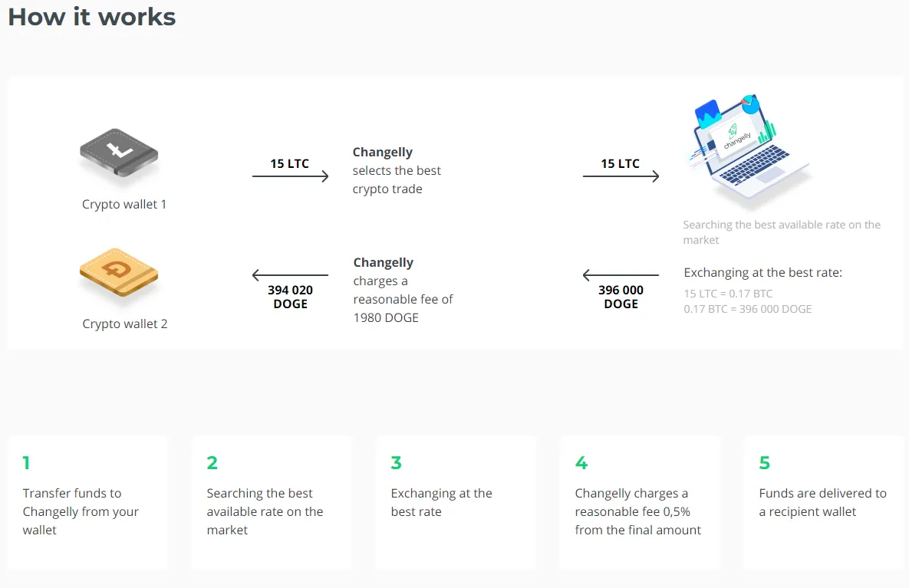Select step 1 Transfer funds card
909x588 pixels.
coord(87,502)
